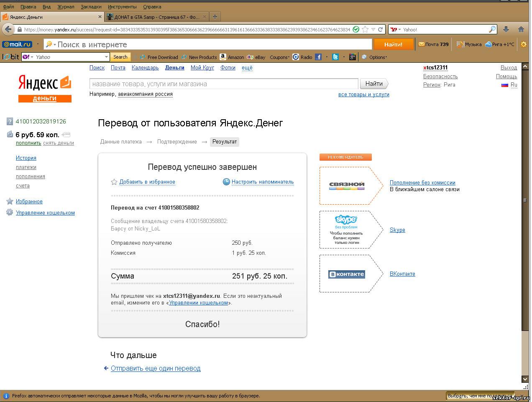Click the clock icon next to Настроить напоминатель
Screen dimensions: 532x402
pyautogui.click(x=226, y=182)
